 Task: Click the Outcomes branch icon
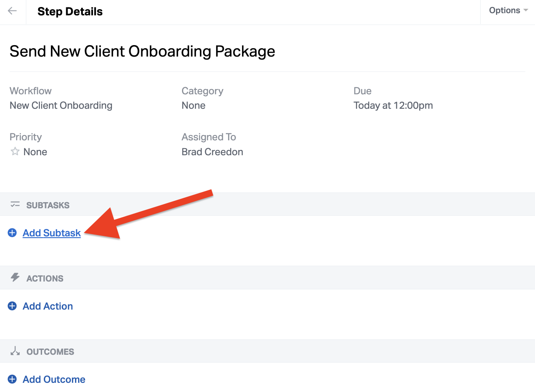(x=15, y=351)
